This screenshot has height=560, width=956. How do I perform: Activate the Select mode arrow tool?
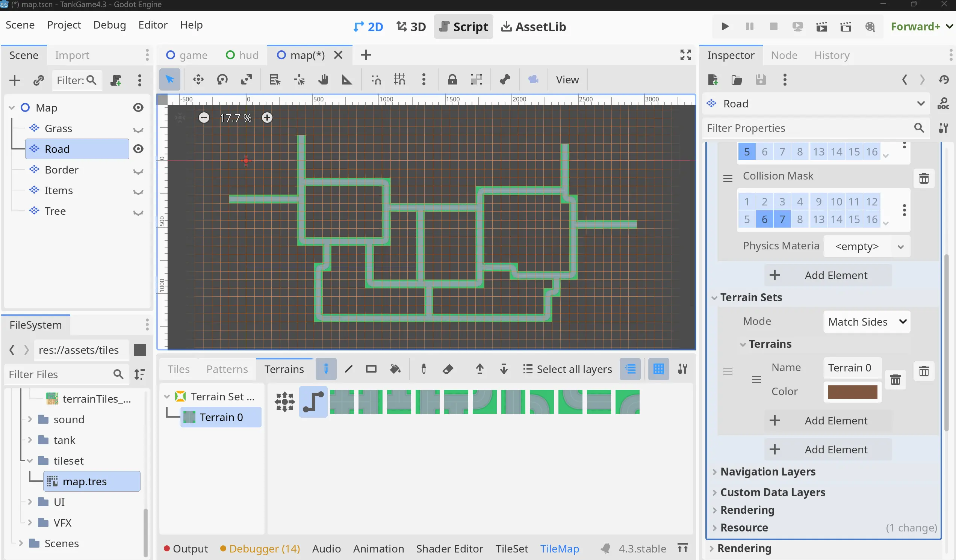tap(169, 80)
